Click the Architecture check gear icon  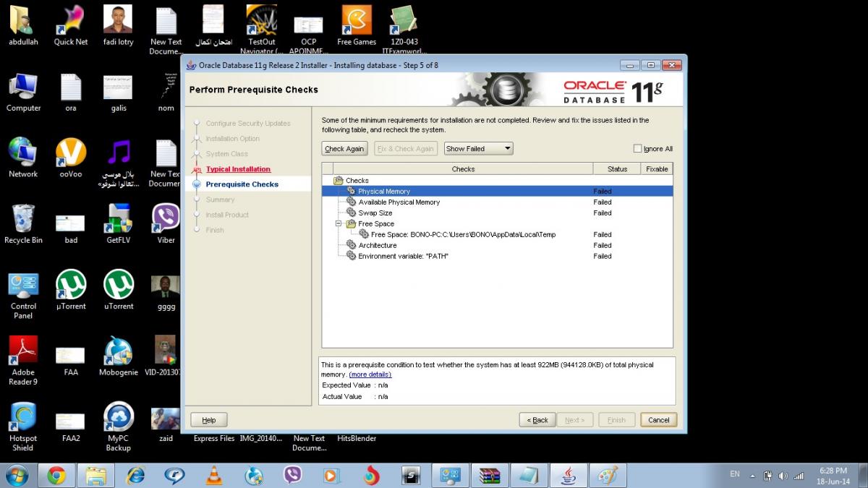(x=351, y=246)
